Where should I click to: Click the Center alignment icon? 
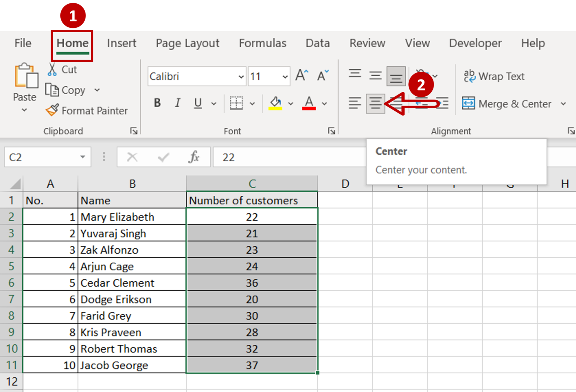375,103
